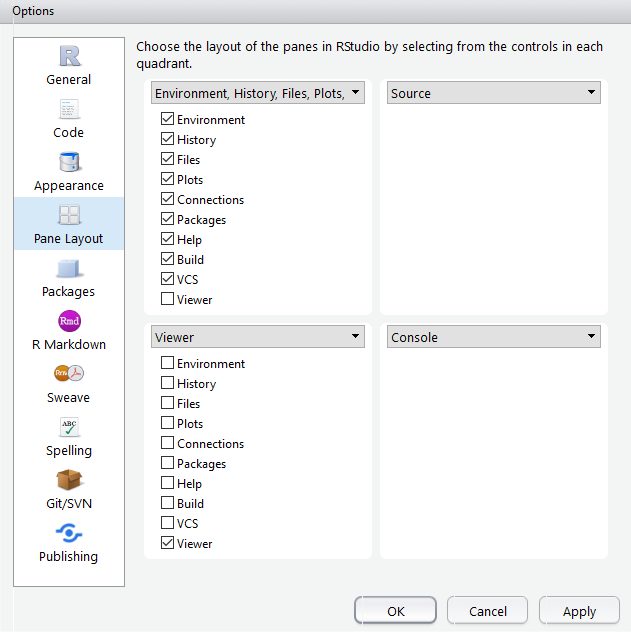Uncheck Build in the top-left quadrant

167,259
